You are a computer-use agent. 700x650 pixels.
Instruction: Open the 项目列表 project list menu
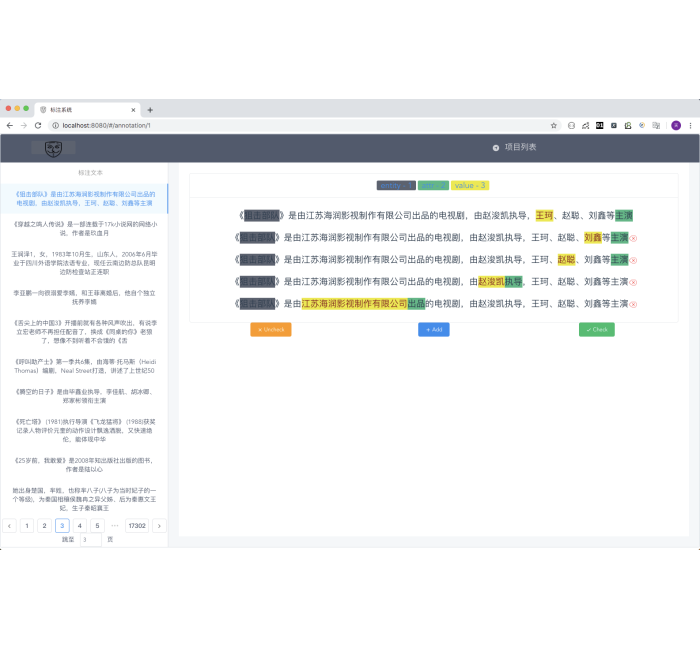514,147
